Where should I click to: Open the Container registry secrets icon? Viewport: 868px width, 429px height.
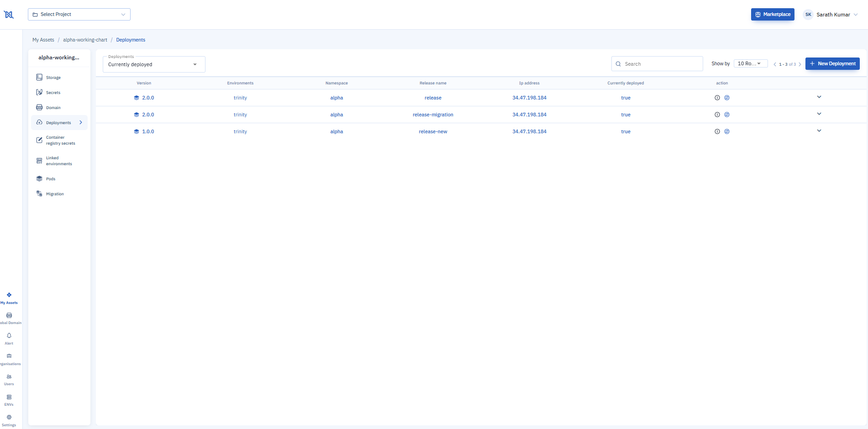[x=39, y=140]
